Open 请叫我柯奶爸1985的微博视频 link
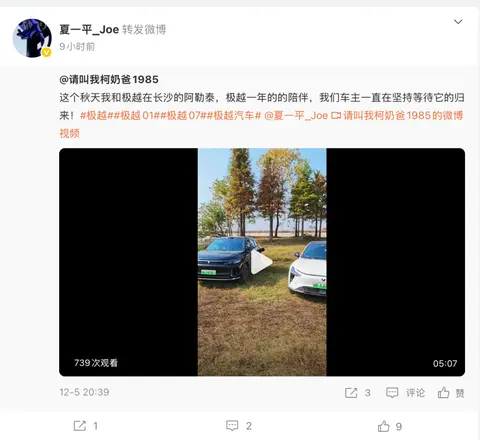The image size is (480, 440). coord(261,124)
